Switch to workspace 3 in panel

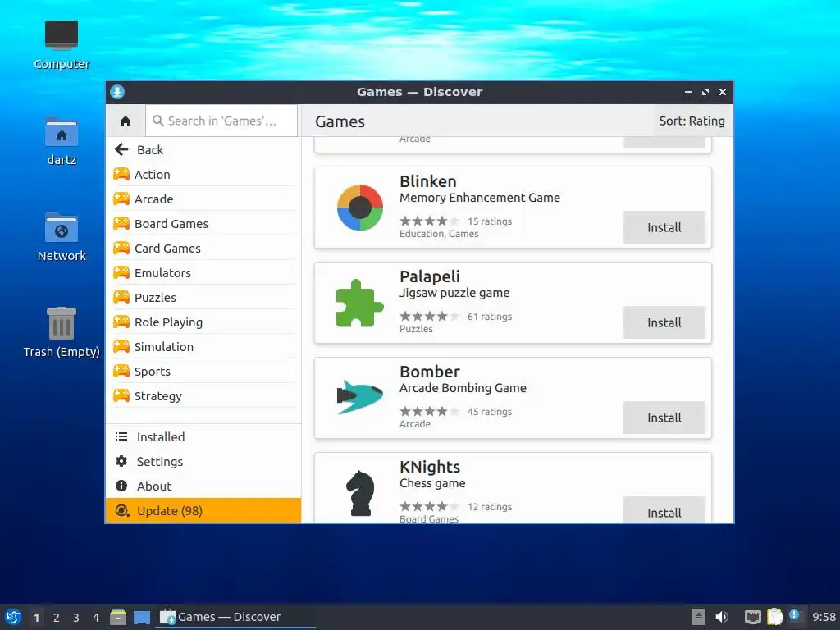(76, 618)
